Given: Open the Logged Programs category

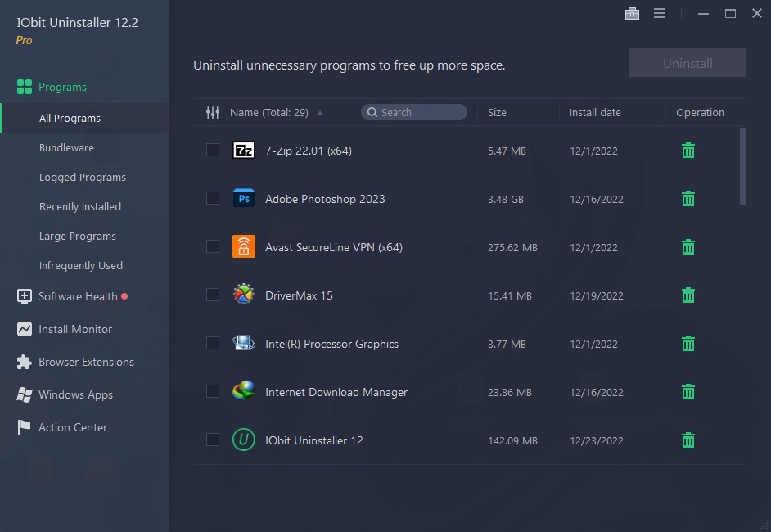Looking at the screenshot, I should coord(84,177).
